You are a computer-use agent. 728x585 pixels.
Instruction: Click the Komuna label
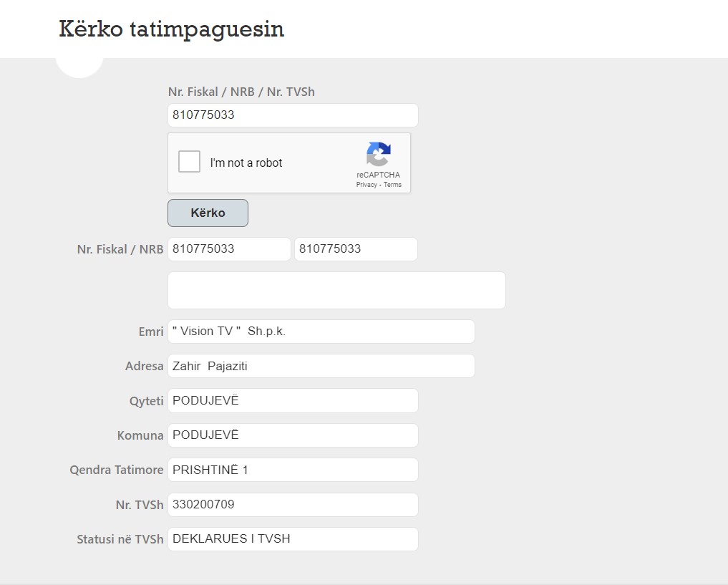(x=140, y=435)
